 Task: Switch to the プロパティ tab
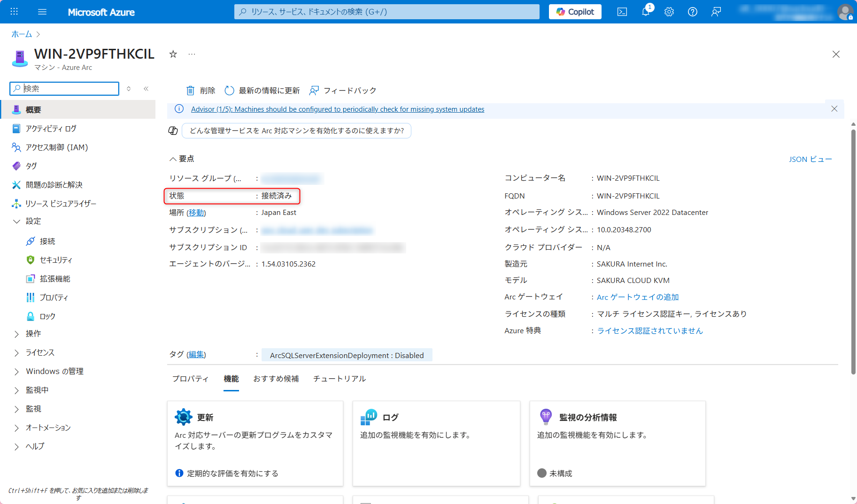(190, 378)
